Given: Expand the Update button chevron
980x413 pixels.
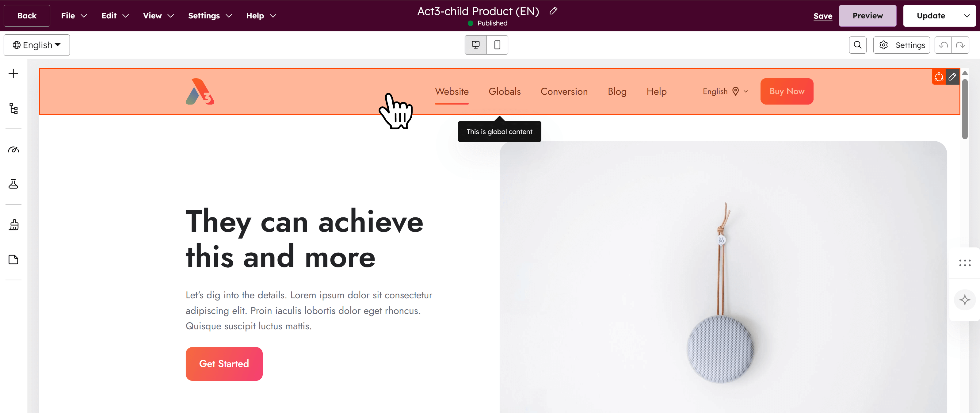Looking at the screenshot, I should tap(967, 16).
